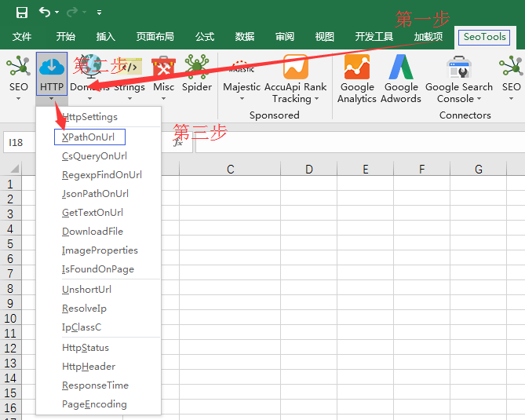Select row 12 header

[x=11, y=348]
